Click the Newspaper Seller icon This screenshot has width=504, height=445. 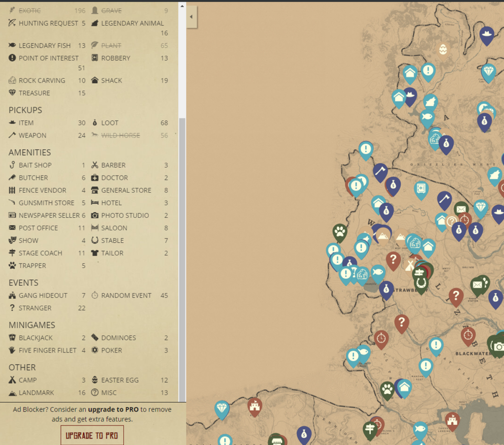12,215
